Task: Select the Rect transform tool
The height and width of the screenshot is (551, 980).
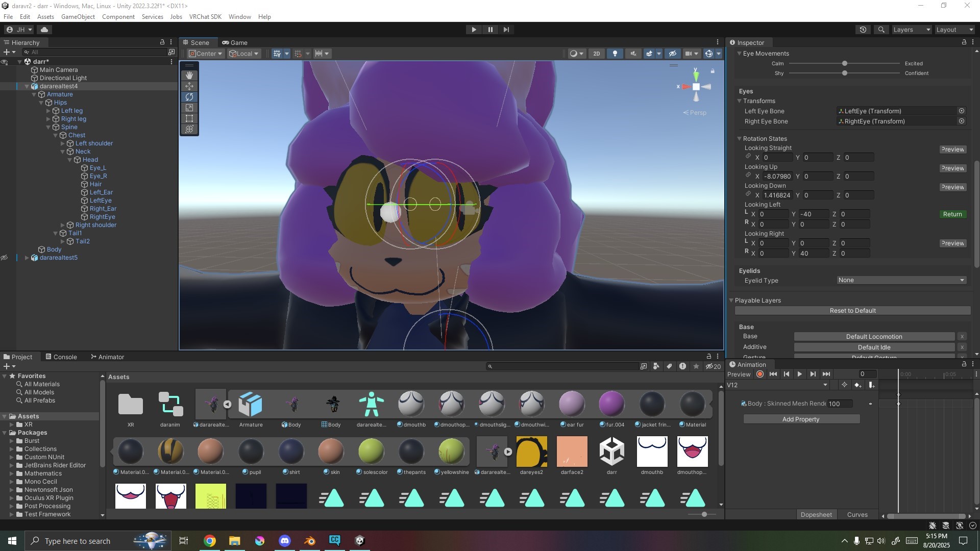Action: [x=189, y=118]
